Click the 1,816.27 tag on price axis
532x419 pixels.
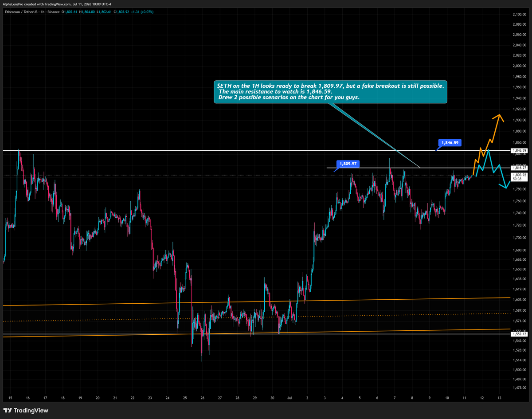click(519, 168)
